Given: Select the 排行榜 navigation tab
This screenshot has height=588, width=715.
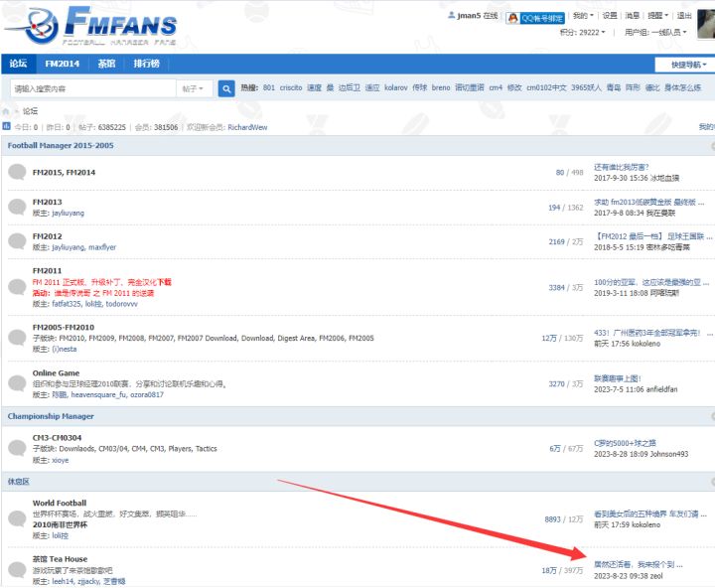Looking at the screenshot, I should (146, 64).
